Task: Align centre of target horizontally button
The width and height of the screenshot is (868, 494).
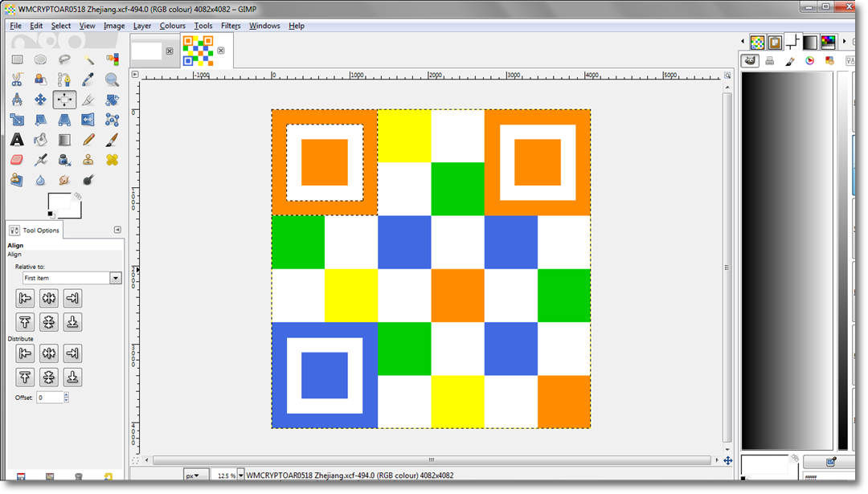Action: pyautogui.click(x=49, y=298)
